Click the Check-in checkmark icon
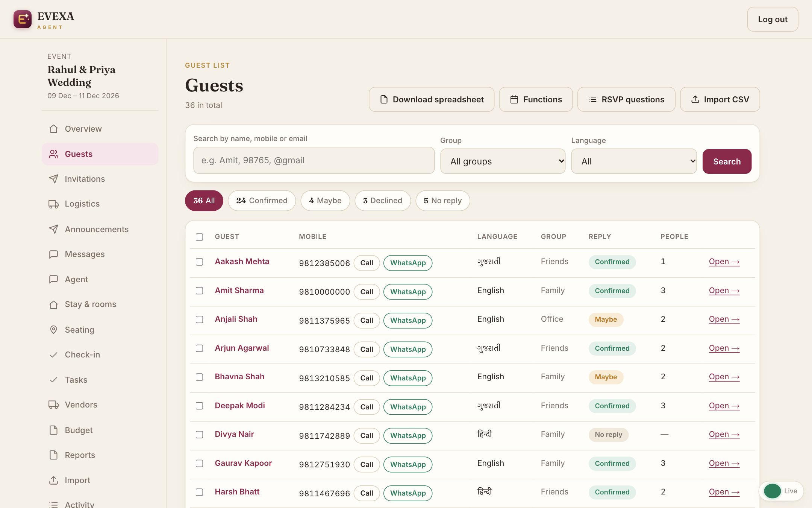 point(54,354)
